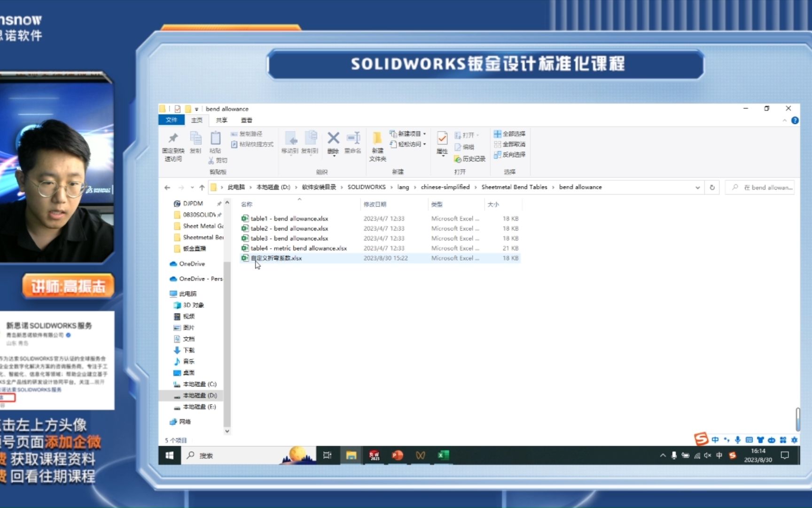Select table2 - bend allowance.xlsx
The width and height of the screenshot is (812, 508).
[289, 229]
